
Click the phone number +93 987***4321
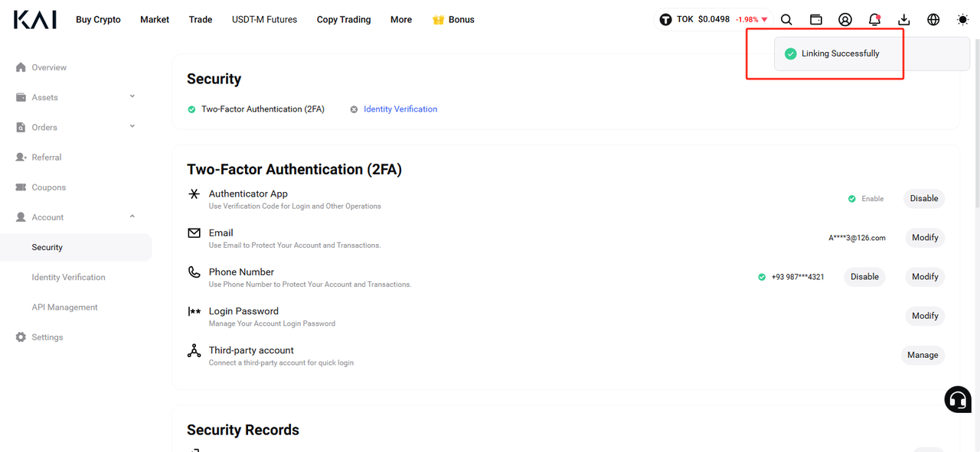coord(798,277)
